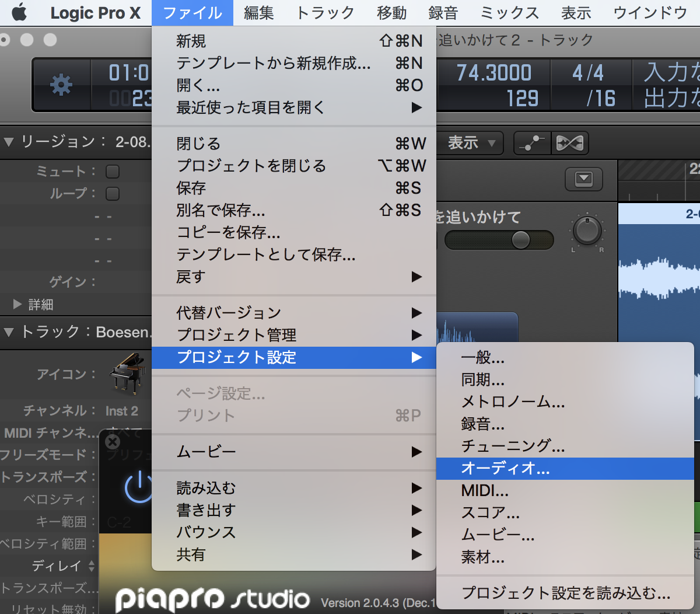This screenshot has height=614, width=700.
Task: Open the ミックス menu
Action: coord(509,13)
